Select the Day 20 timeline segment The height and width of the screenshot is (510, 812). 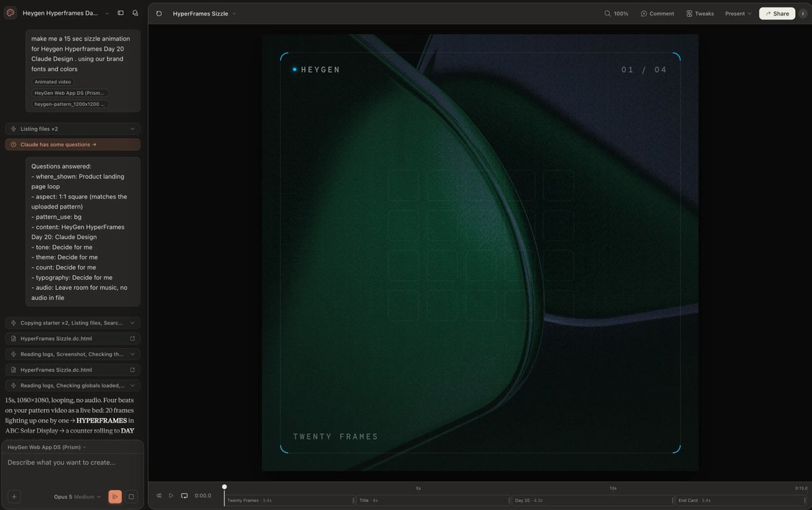point(593,501)
